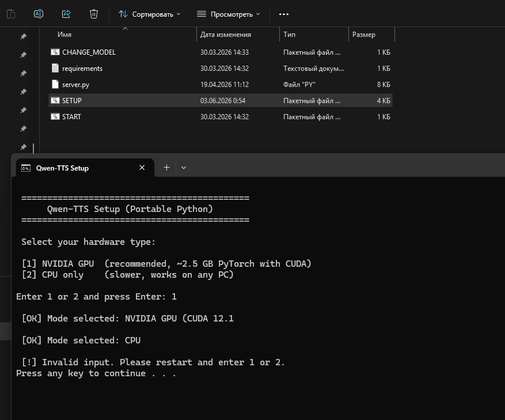Open the Просмотреть view dropdown
Screen dimensions: 505x420
(229, 14)
